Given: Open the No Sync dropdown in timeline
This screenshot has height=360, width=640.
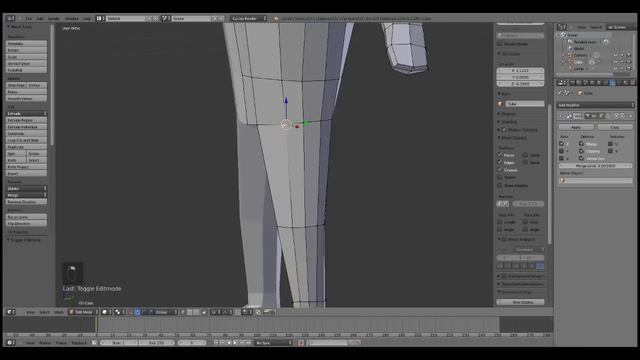Looking at the screenshot, I should (273, 342).
